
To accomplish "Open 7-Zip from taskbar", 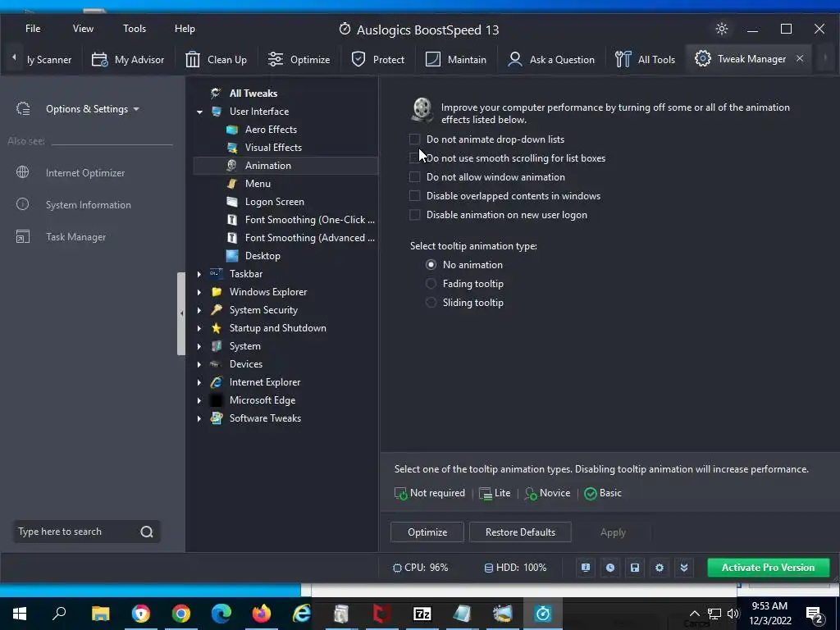I will [x=422, y=614].
